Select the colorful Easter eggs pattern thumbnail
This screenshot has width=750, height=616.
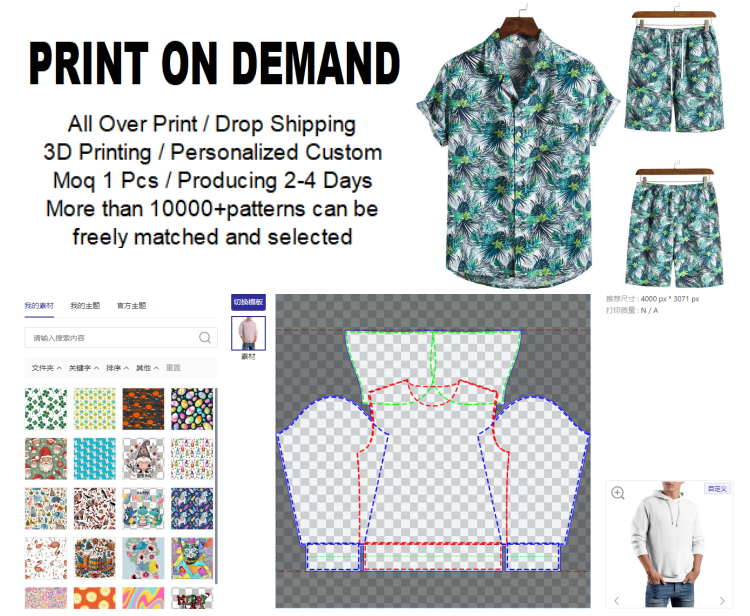click(x=192, y=409)
